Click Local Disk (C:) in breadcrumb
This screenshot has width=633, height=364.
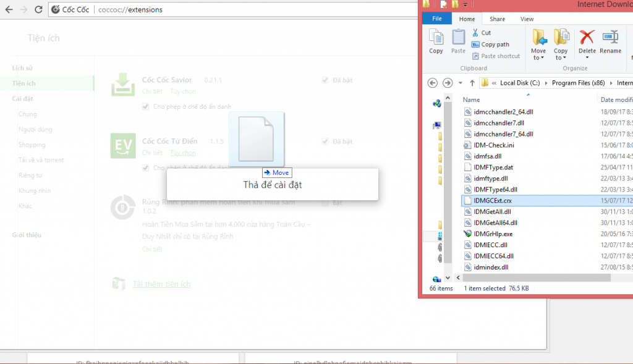tap(520, 83)
